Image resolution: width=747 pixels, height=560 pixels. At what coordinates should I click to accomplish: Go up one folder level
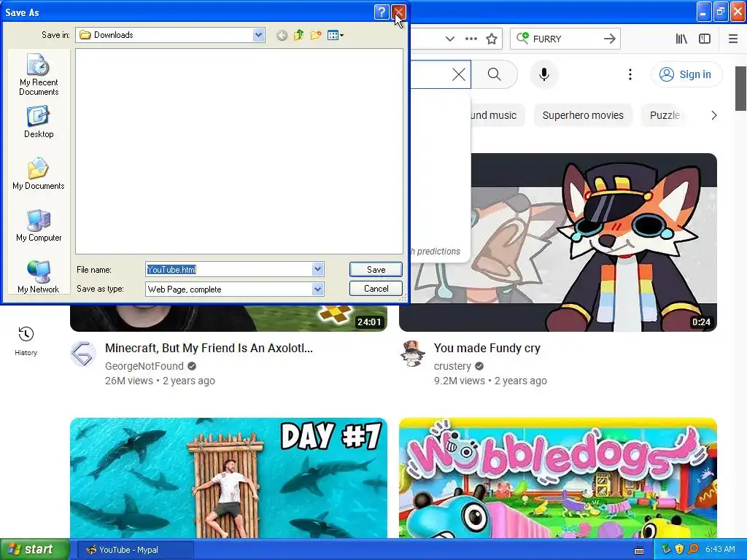click(298, 35)
